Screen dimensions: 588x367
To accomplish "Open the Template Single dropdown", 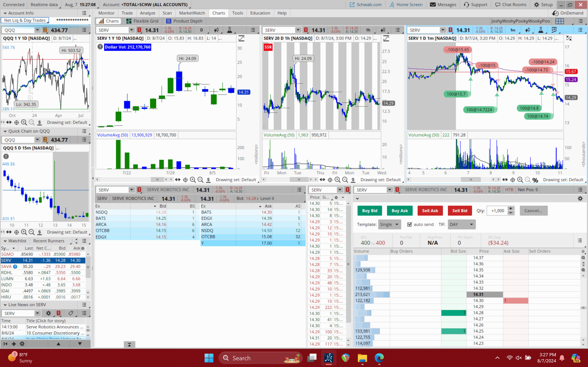I will pos(389,224).
